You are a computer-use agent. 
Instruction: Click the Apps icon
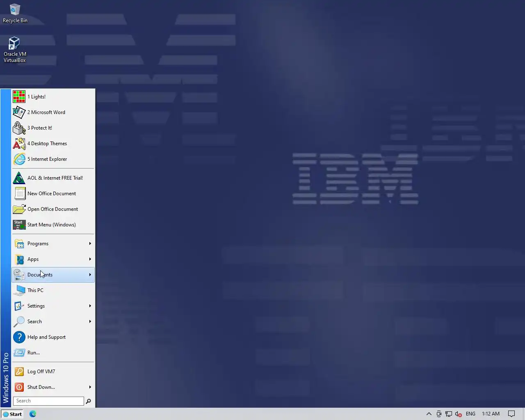tap(19, 259)
